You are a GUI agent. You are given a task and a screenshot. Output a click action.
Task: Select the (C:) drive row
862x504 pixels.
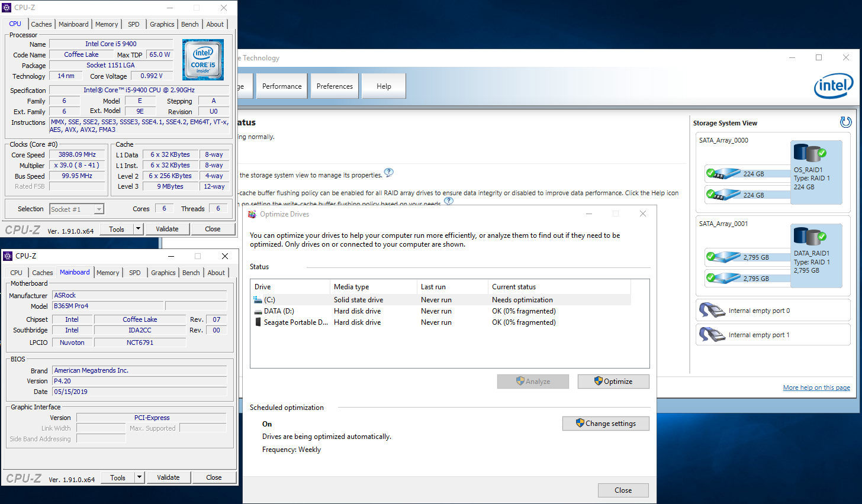[x=440, y=300]
